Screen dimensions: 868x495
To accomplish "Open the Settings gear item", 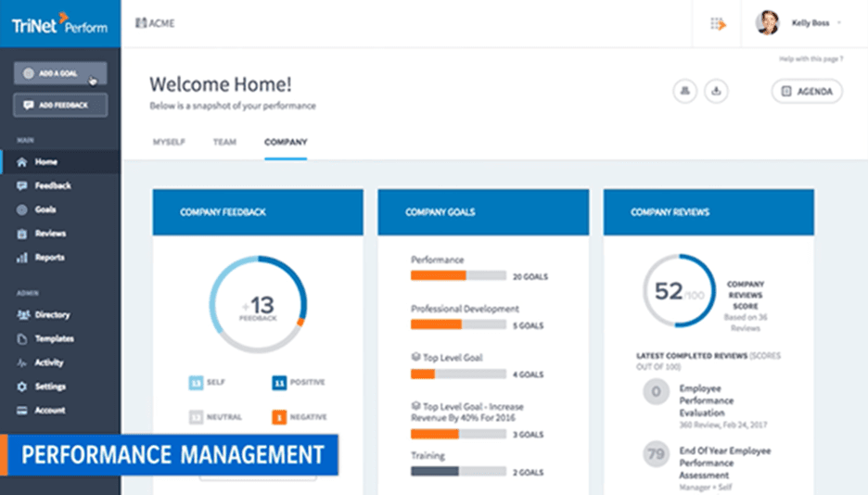I will coord(50,387).
